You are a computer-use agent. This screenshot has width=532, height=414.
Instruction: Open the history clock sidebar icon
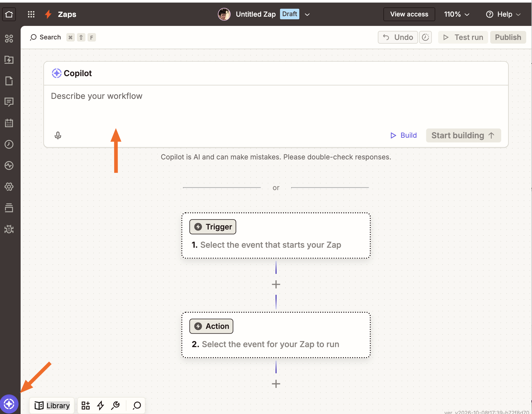click(x=9, y=144)
